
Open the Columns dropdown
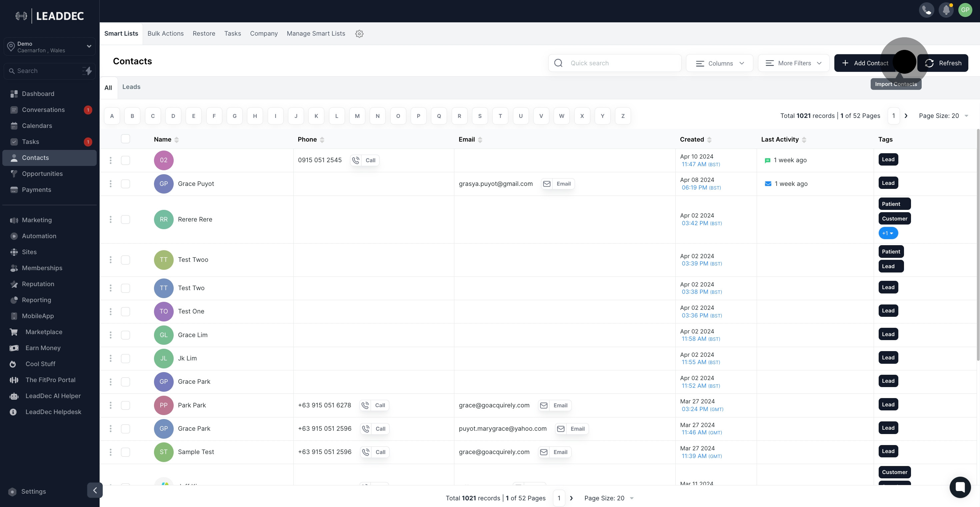coord(719,63)
